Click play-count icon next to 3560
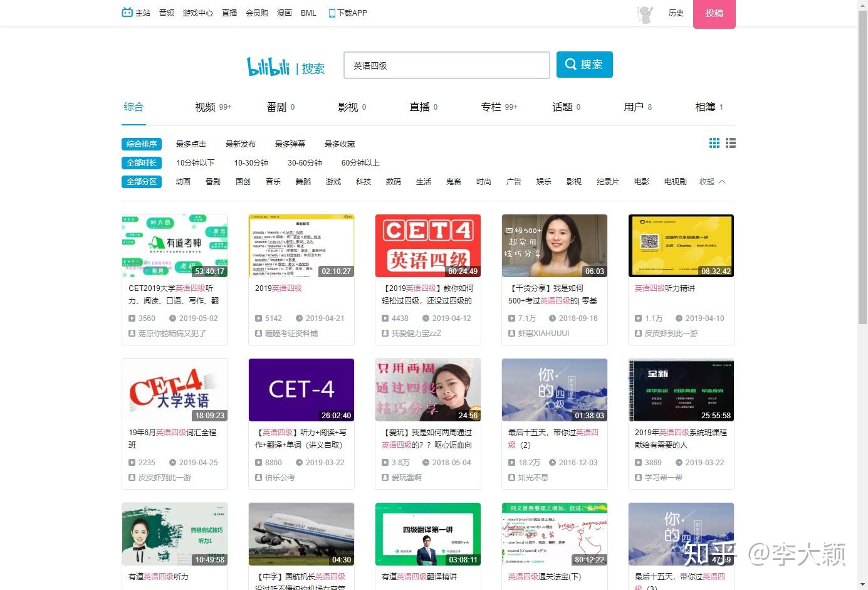868x590 pixels. [x=132, y=319]
